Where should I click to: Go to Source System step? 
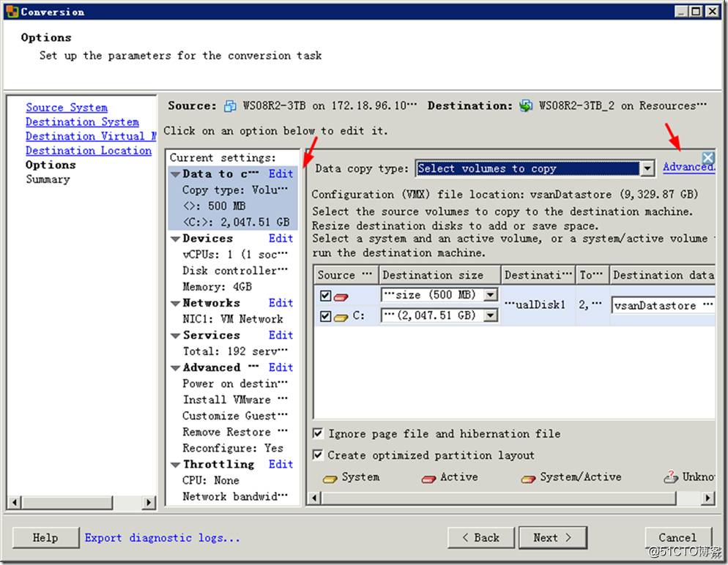[x=67, y=108]
